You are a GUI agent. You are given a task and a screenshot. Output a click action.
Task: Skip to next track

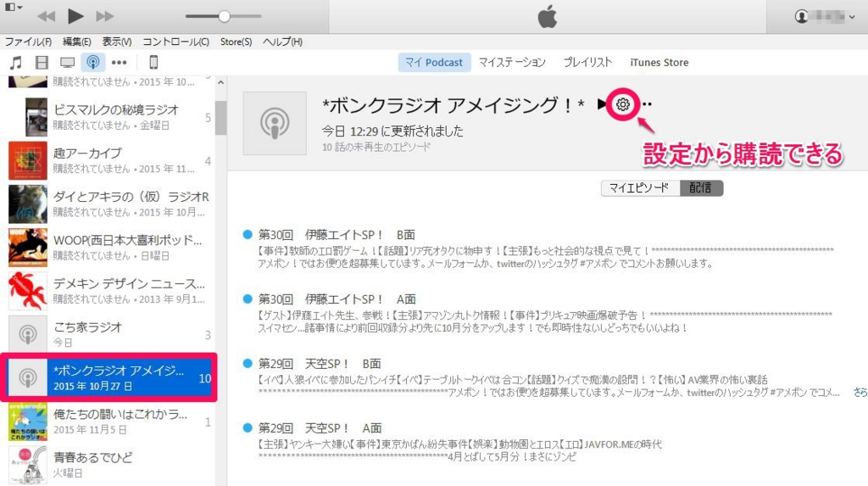point(104,17)
